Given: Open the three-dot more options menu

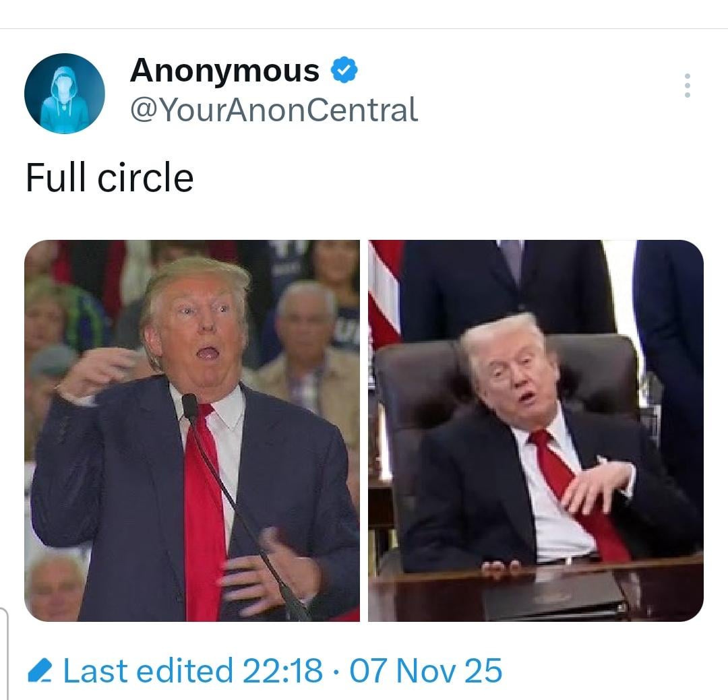Looking at the screenshot, I should pos(687,86).
